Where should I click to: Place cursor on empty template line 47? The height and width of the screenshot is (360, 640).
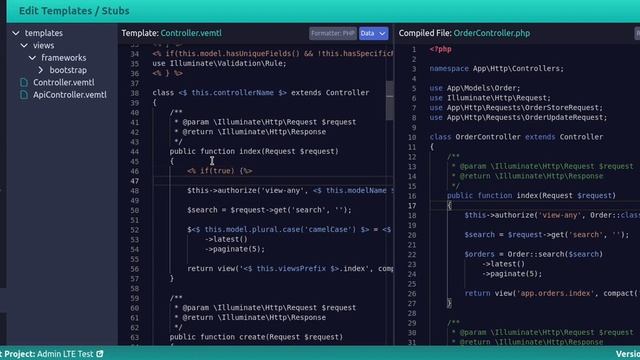coord(273,181)
